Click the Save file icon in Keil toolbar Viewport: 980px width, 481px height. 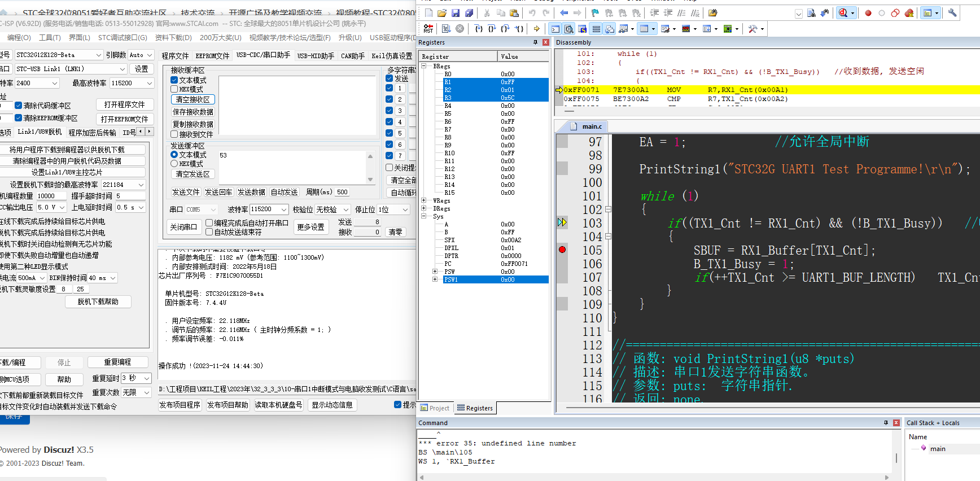click(456, 13)
